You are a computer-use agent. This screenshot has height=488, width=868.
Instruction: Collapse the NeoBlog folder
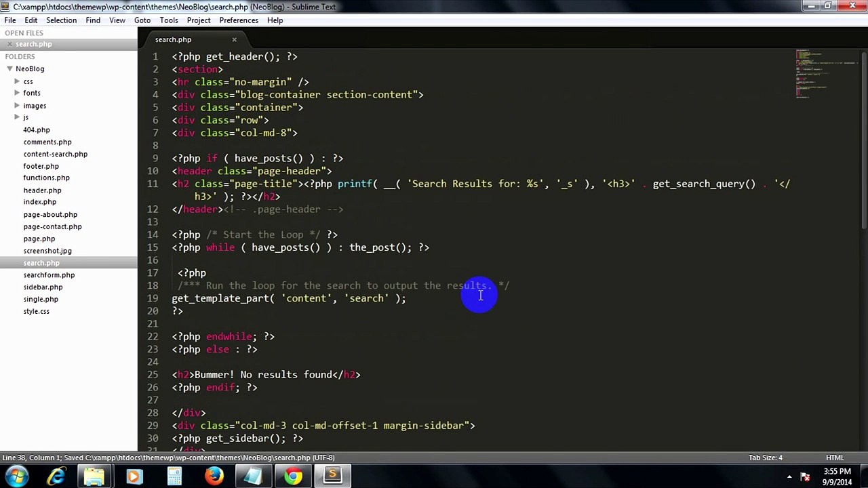point(9,68)
